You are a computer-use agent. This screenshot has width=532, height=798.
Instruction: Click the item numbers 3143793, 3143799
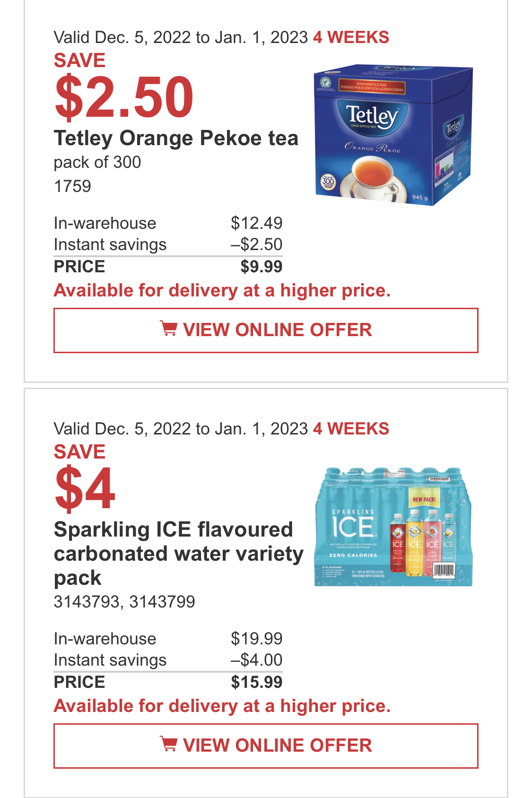[124, 602]
